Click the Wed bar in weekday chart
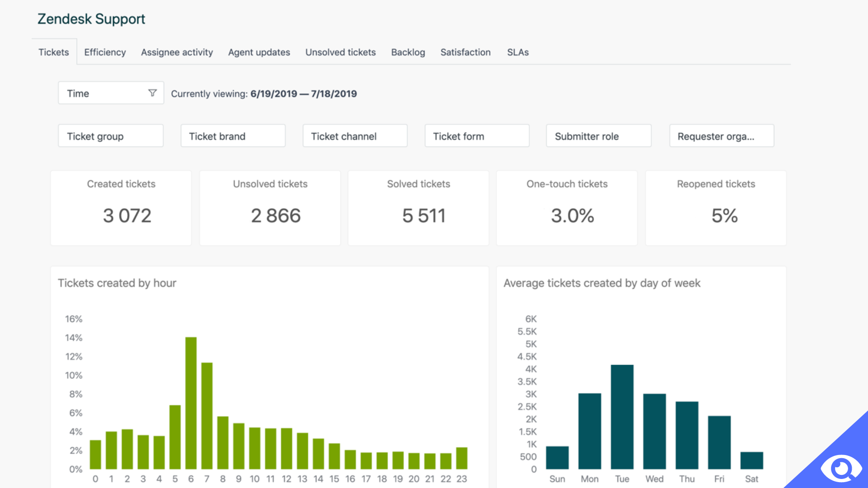Image resolution: width=868 pixels, height=488 pixels. (x=655, y=432)
